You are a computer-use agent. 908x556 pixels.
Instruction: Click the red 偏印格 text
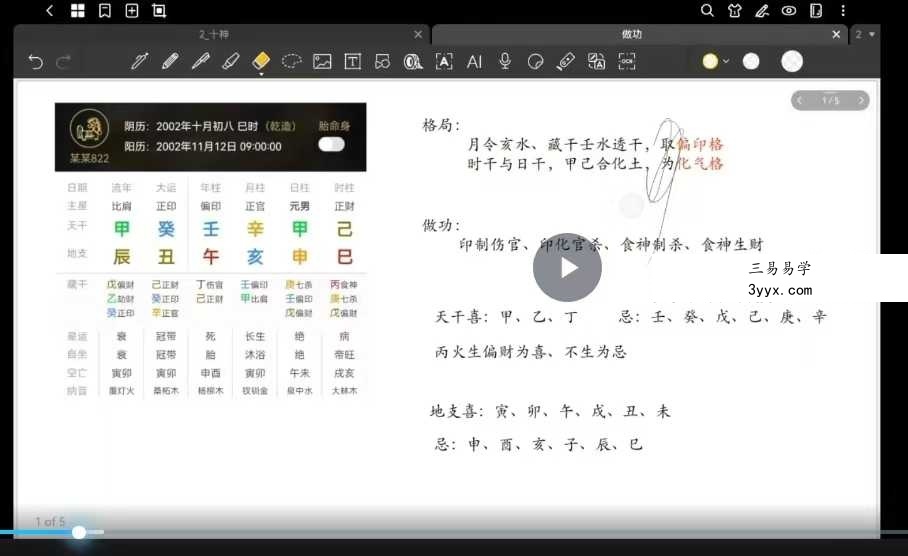pos(700,144)
